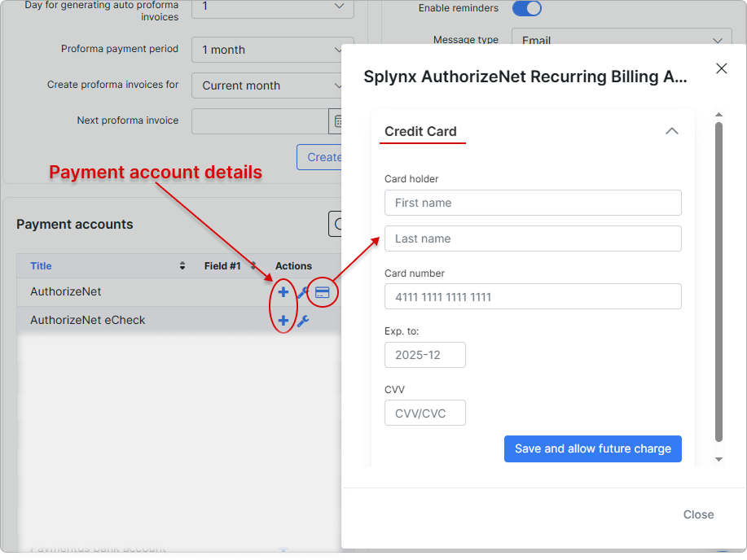The width and height of the screenshot is (747, 560).
Task: Select the Credit Card section header
Action: coord(420,131)
